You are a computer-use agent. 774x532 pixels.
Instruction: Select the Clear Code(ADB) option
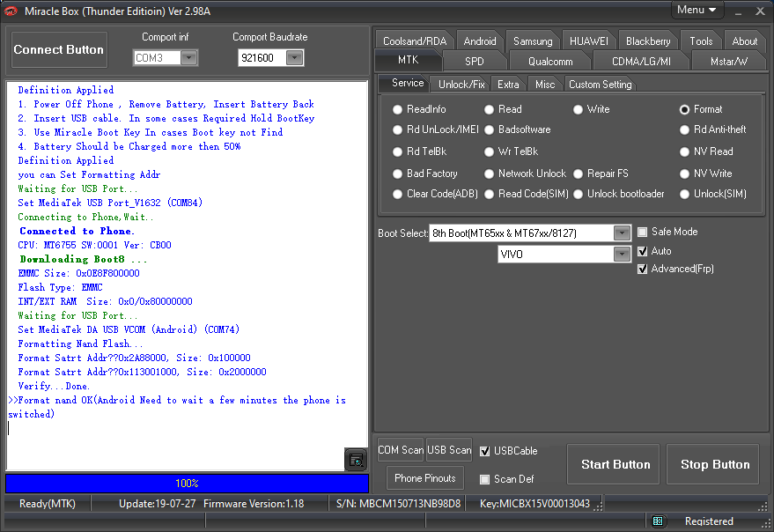pyautogui.click(x=435, y=194)
